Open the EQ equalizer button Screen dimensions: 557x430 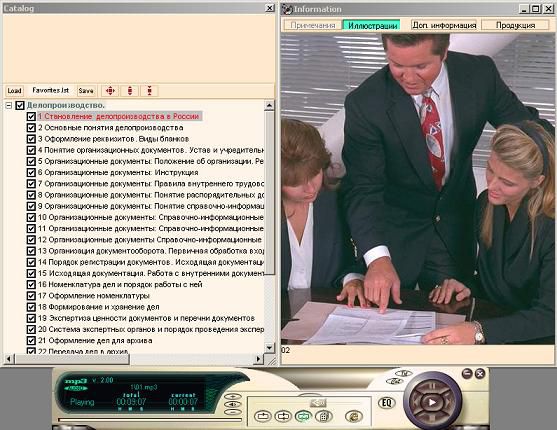tap(386, 403)
